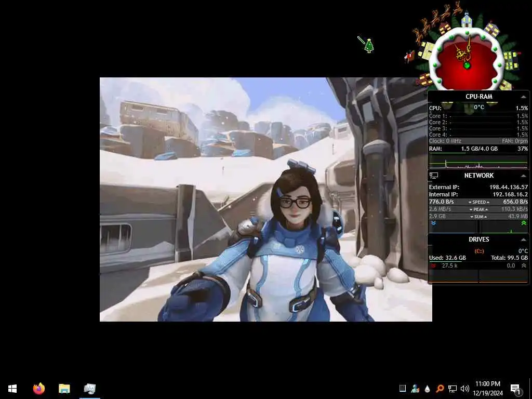
Task: Click the 656.0 B/s upload speed
Action: [x=515, y=202]
